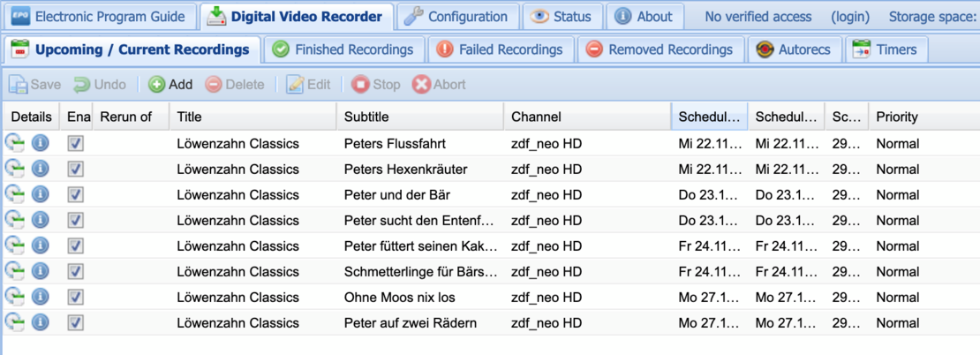Sort recordings by the Title column header
Viewport: 980px width, 355px height.
pos(252,117)
